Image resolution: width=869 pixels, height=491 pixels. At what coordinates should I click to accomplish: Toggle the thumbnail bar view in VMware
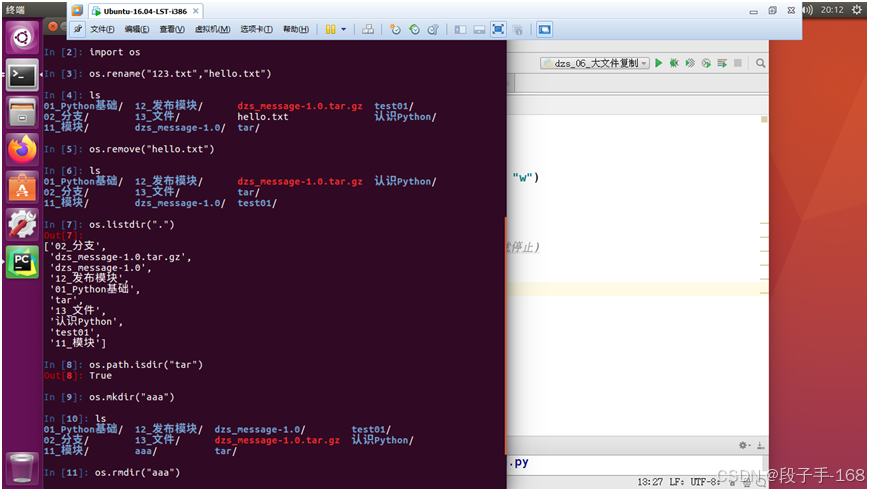[x=479, y=29]
